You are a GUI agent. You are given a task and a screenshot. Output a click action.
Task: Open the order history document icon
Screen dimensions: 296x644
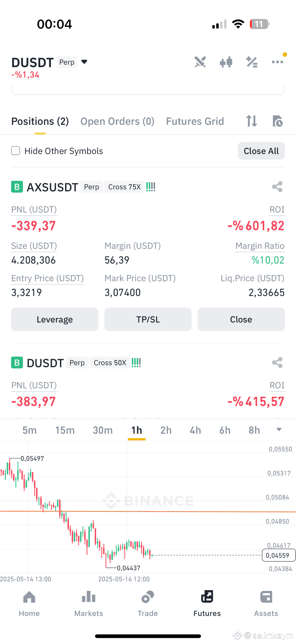point(277,121)
